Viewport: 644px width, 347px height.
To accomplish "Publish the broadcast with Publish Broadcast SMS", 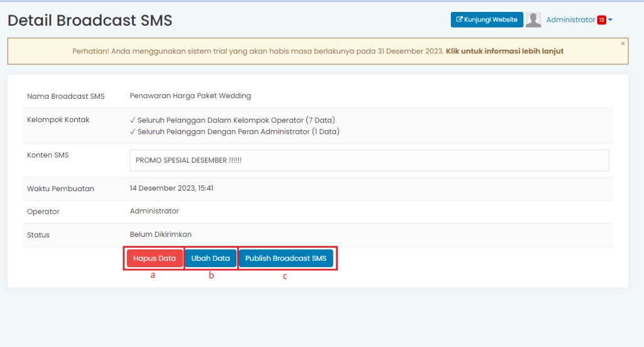I will pyautogui.click(x=286, y=258).
